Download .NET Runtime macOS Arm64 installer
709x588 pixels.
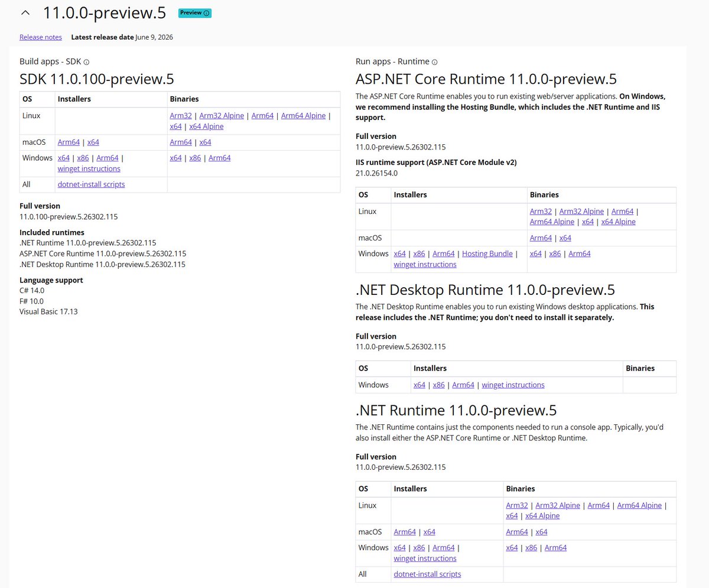pos(405,532)
